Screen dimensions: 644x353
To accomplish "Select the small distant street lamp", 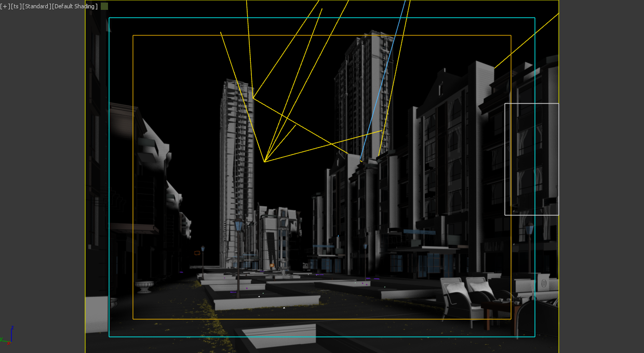I will [x=203, y=250].
